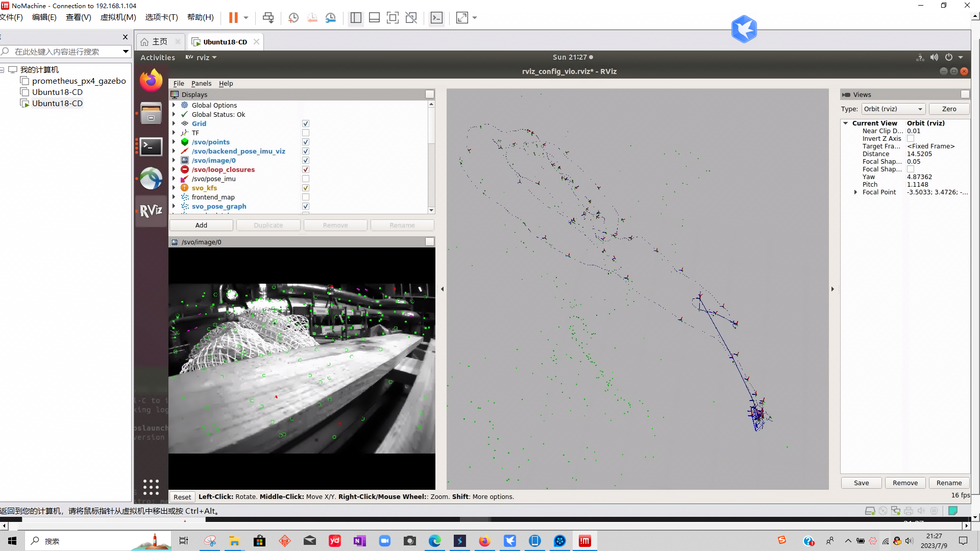Click the VMware console view icon
Viewport: 980px width, 551px height.
tap(436, 18)
